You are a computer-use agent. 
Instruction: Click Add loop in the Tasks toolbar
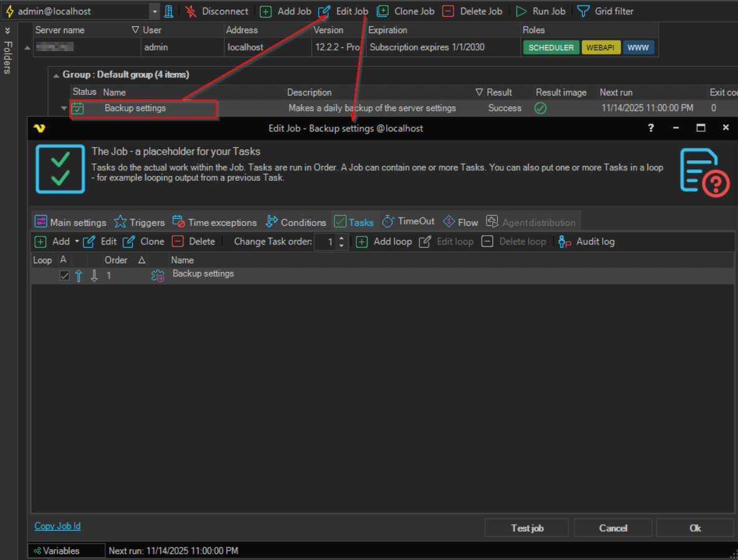pos(362,242)
